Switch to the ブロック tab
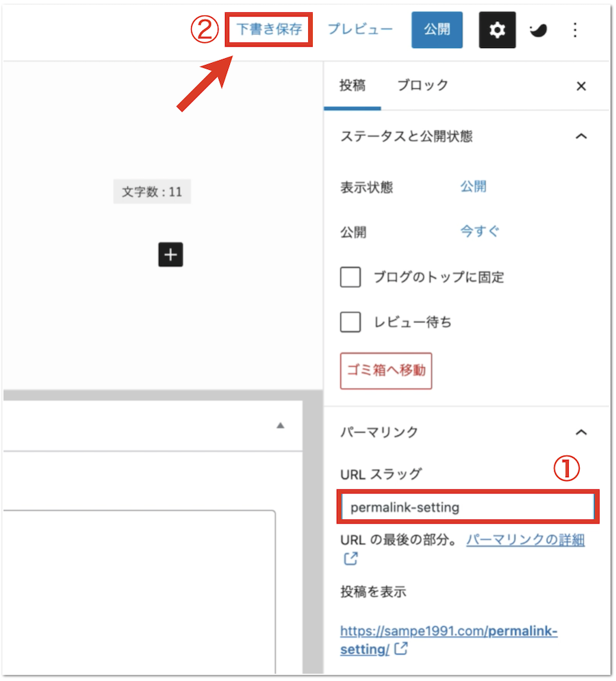616x681 pixels. pos(422,86)
